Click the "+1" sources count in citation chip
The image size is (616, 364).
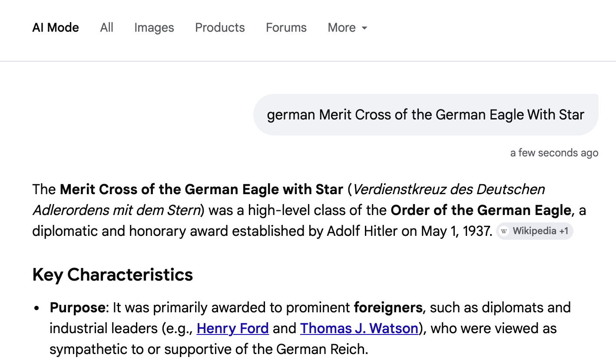[564, 231]
